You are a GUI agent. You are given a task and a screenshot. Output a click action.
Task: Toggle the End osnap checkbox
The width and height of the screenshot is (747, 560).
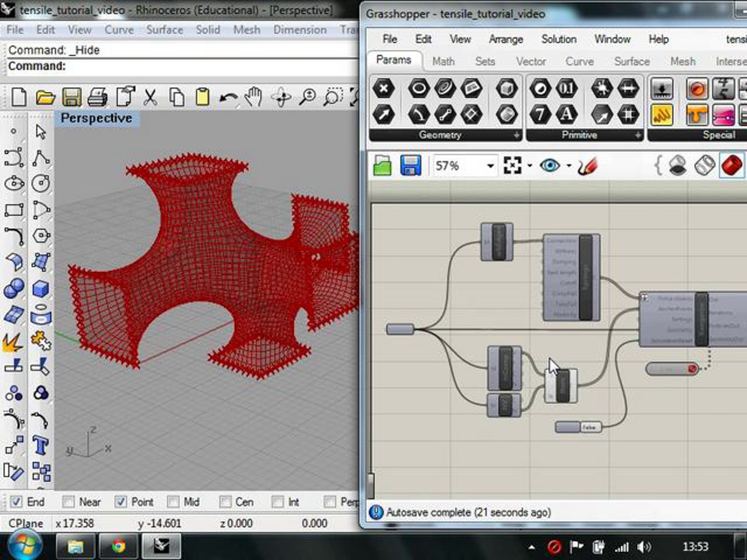point(16,502)
